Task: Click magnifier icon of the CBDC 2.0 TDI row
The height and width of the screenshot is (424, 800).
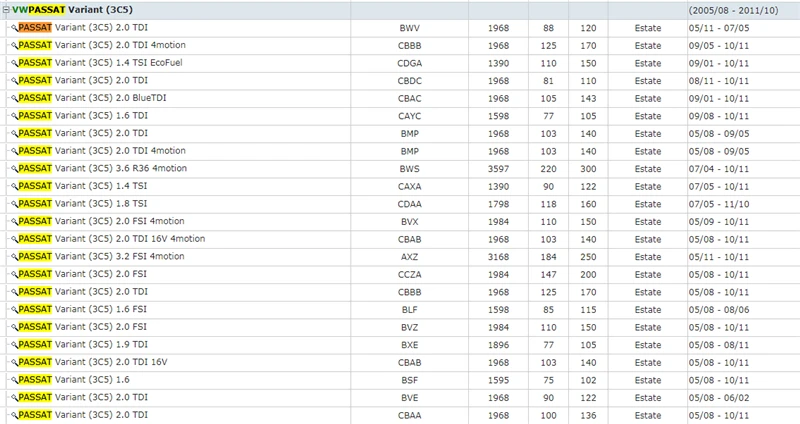Action: click(14, 81)
